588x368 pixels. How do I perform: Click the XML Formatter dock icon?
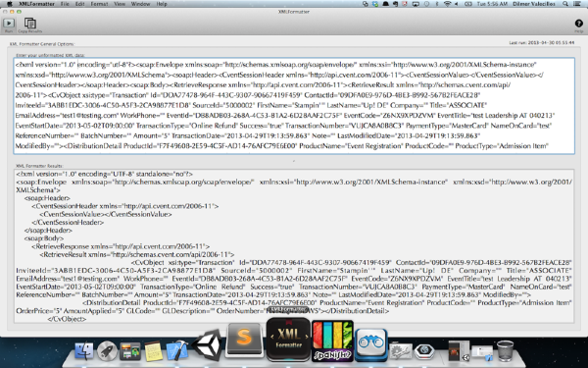(288, 340)
